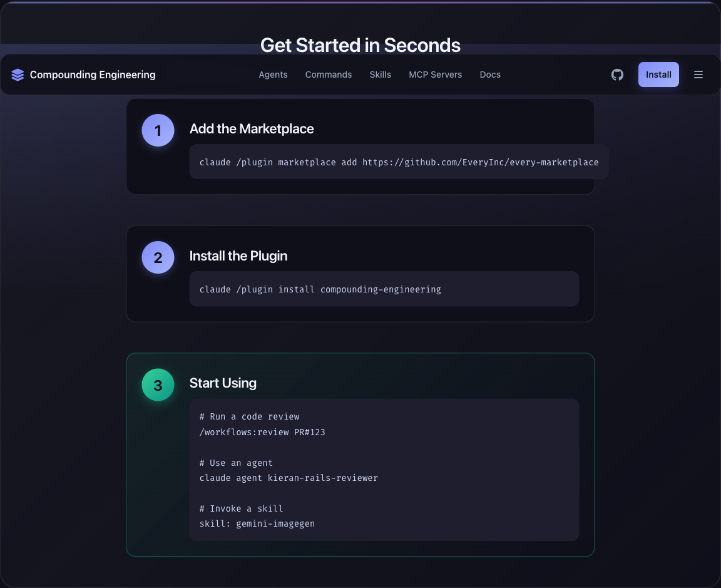
Task: Go to the Agents nav item
Action: click(x=273, y=75)
